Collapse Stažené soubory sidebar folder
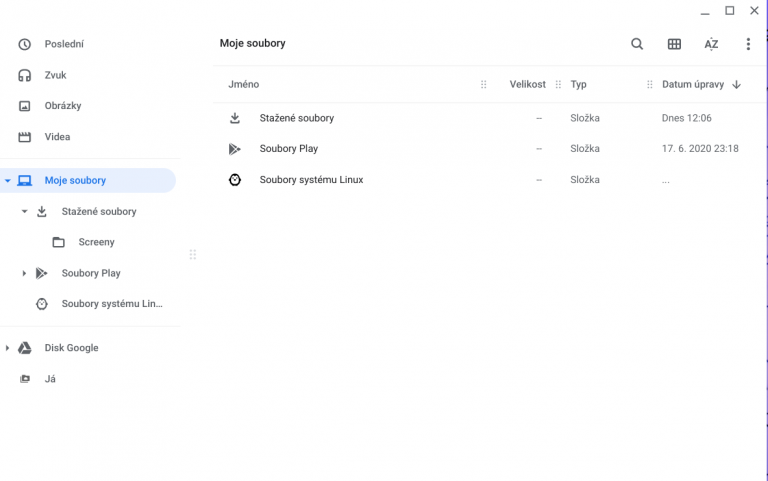The image size is (768, 481). point(24,212)
